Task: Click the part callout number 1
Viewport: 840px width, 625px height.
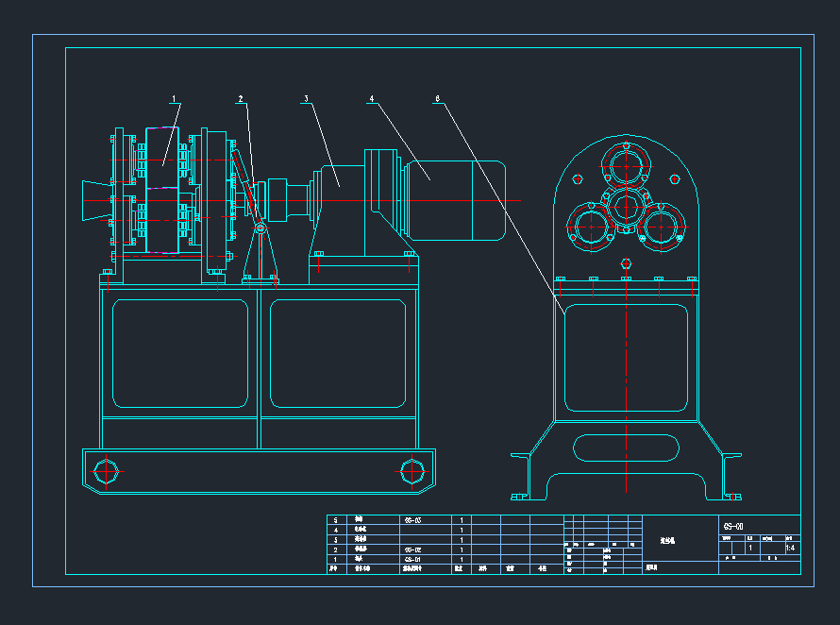Action: [175, 98]
